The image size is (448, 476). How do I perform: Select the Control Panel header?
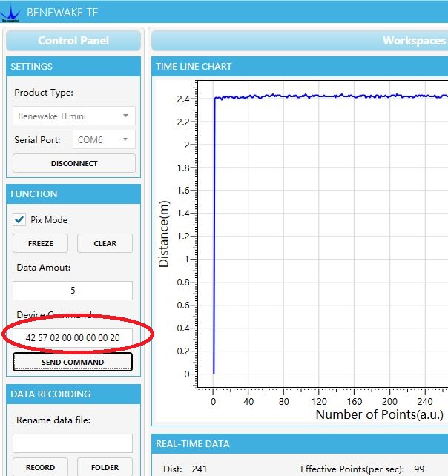click(x=73, y=41)
